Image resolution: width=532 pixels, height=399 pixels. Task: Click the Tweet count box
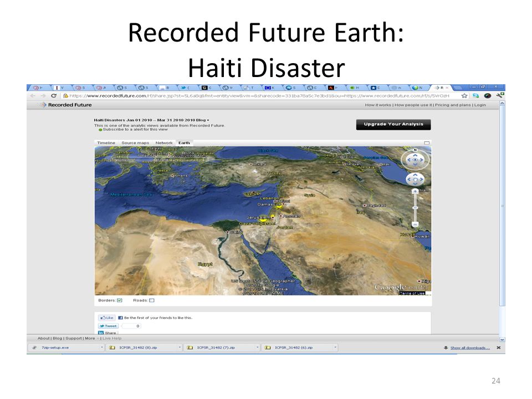132,326
